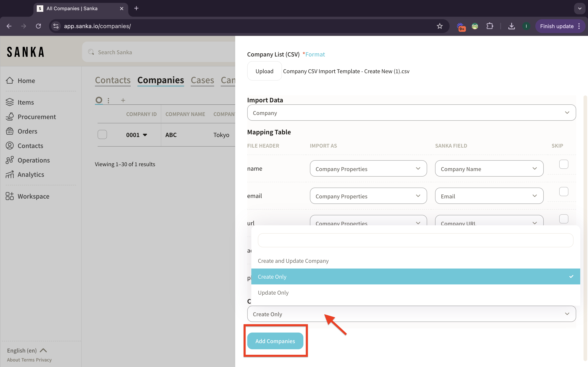Click the Workspace grid icon
This screenshot has width=588, height=367.
[10, 196]
